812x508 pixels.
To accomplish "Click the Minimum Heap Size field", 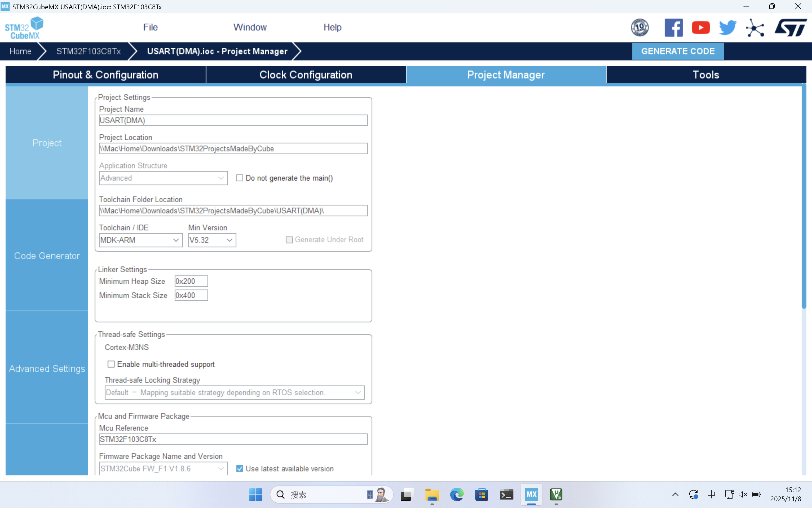I will 191,281.
